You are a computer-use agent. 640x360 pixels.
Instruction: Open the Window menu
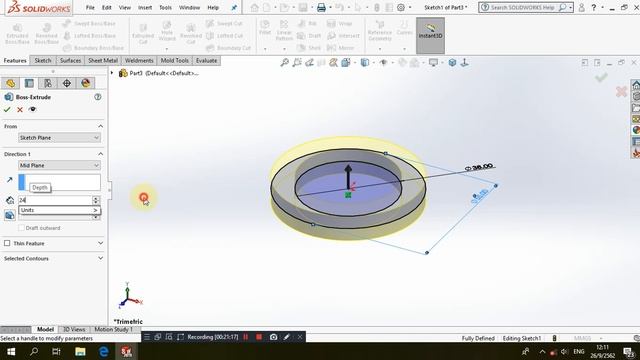(189, 7)
